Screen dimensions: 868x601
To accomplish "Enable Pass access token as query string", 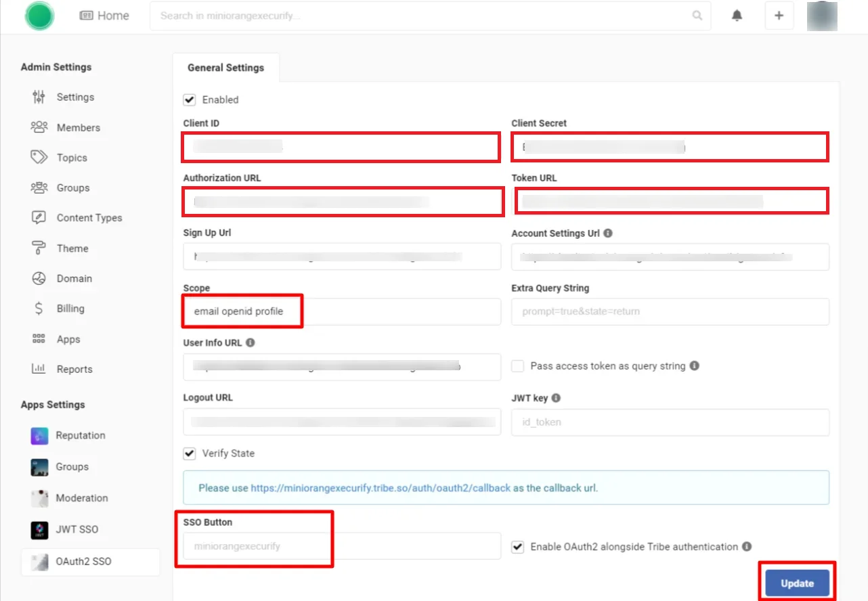I will [x=517, y=365].
